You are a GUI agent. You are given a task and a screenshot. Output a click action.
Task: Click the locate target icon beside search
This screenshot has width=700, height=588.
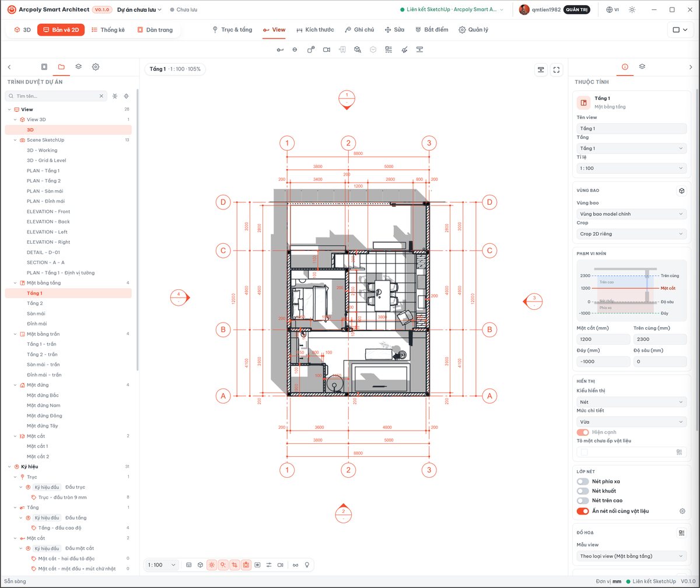click(x=127, y=96)
